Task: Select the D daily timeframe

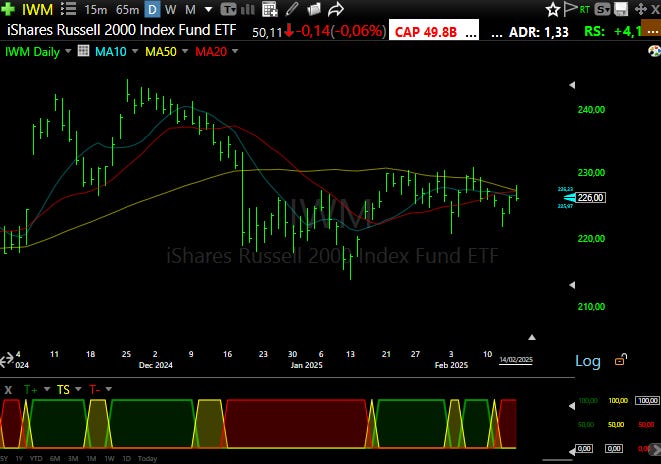Action: click(152, 9)
